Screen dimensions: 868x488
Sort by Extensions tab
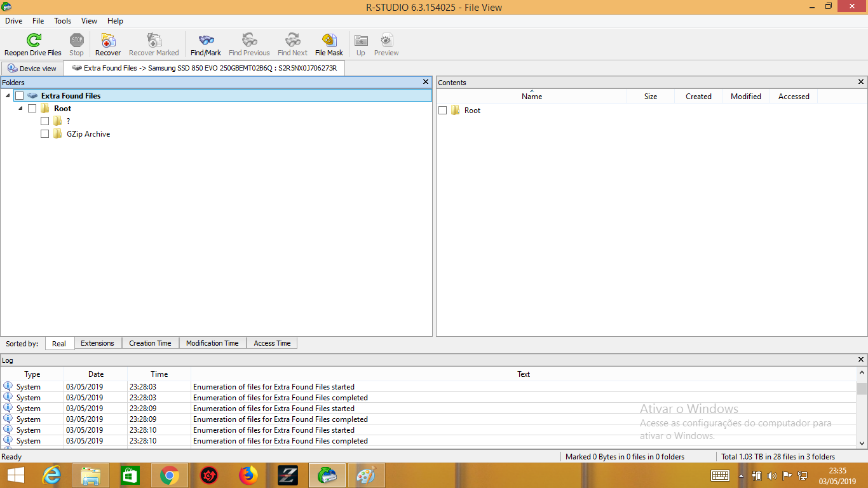coord(97,343)
